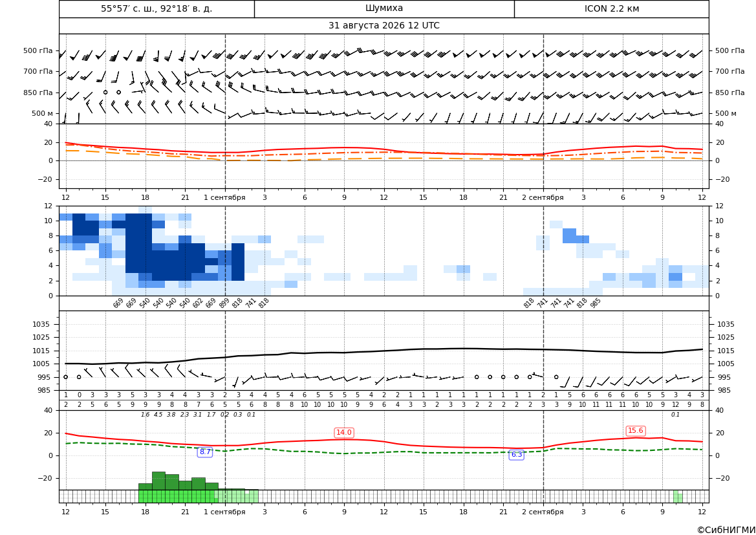Click the date title 31 августа 2026 12 UTC
Screen dimensions: 756x535
[383, 26]
